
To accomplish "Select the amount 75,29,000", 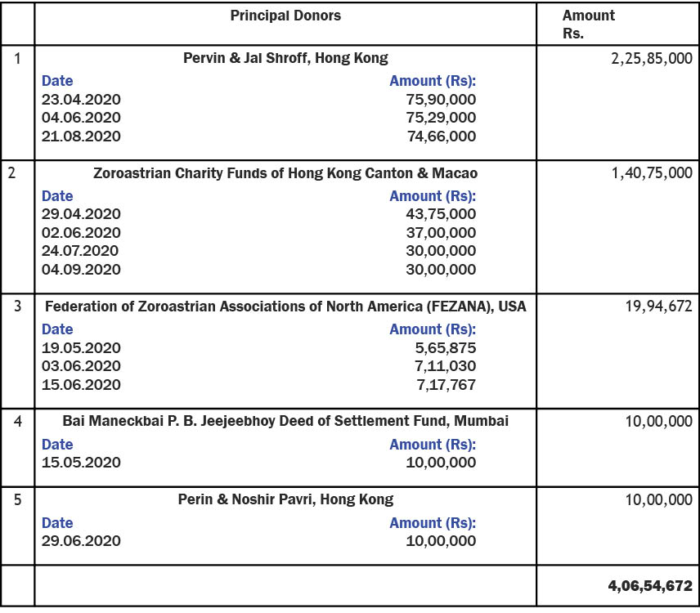I will pos(441,118).
